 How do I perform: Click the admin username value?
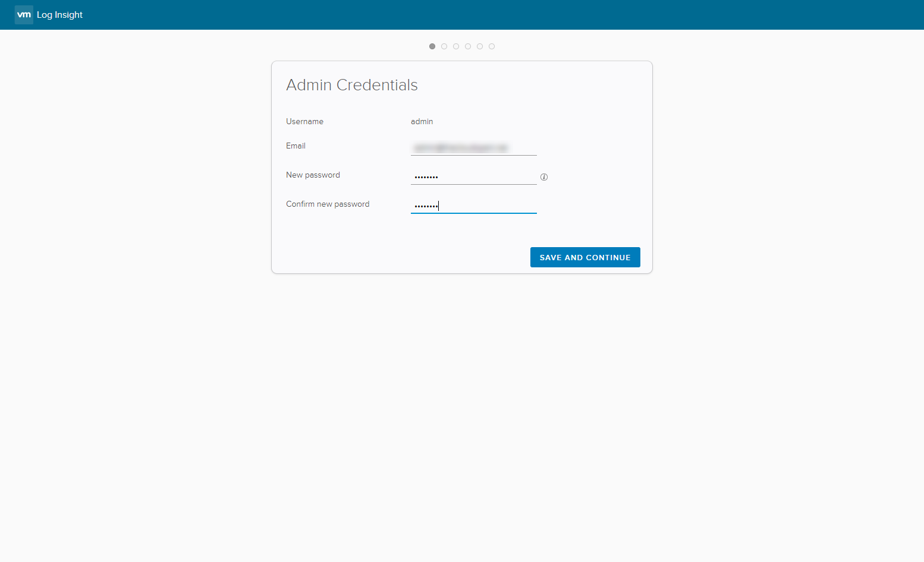point(422,121)
